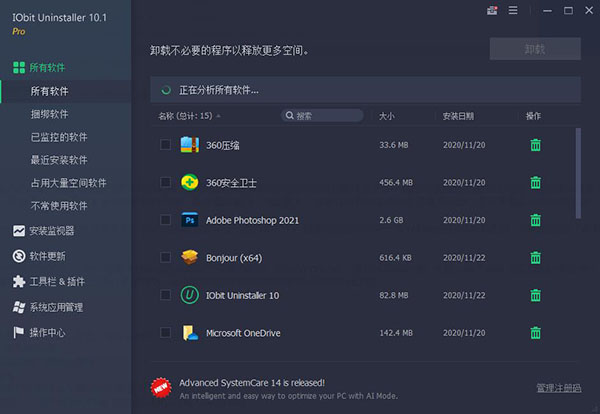Click the 操作中心 flag icon

[18, 333]
